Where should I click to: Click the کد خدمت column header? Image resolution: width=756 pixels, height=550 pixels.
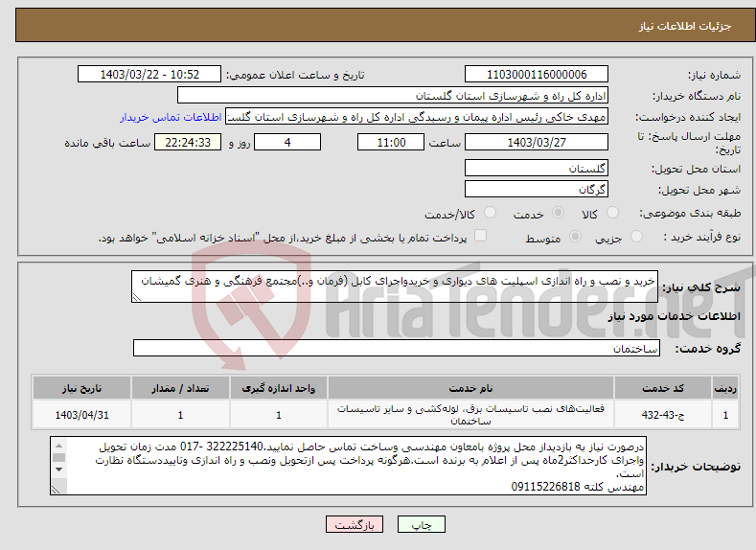coord(663,388)
